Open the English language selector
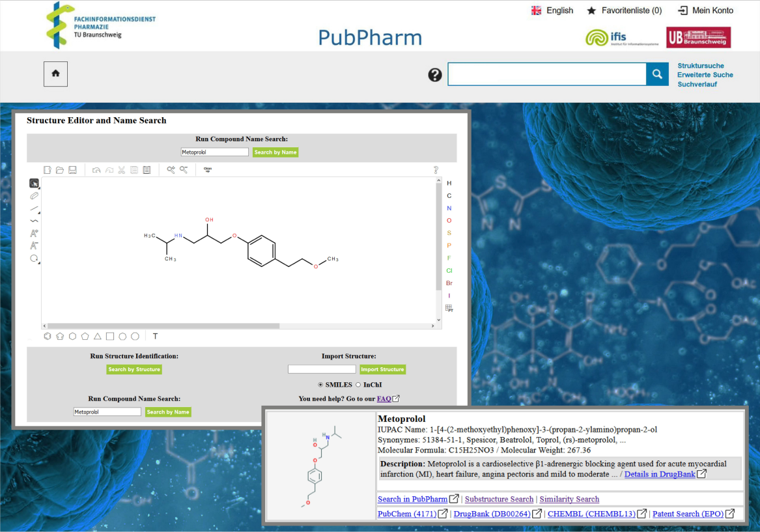 coord(552,10)
